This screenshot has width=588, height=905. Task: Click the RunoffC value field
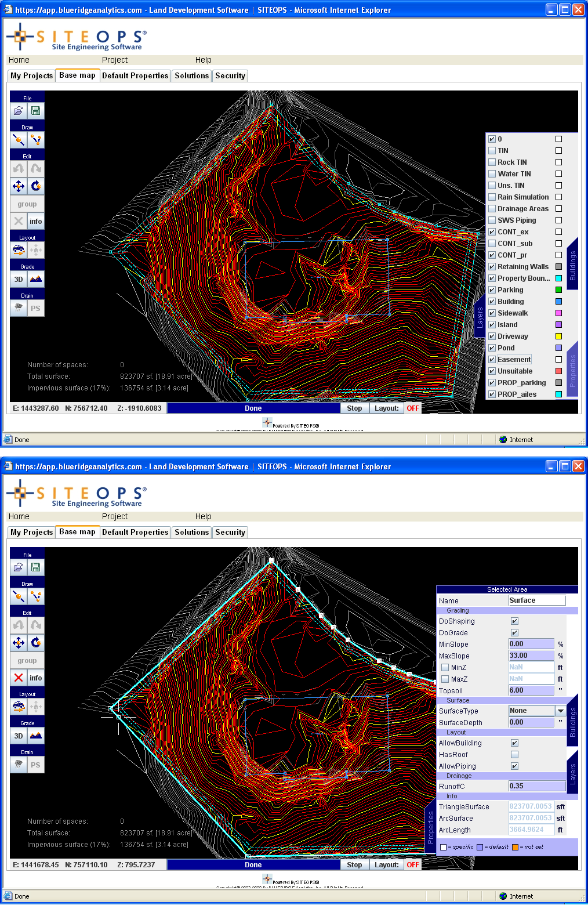pos(537,786)
